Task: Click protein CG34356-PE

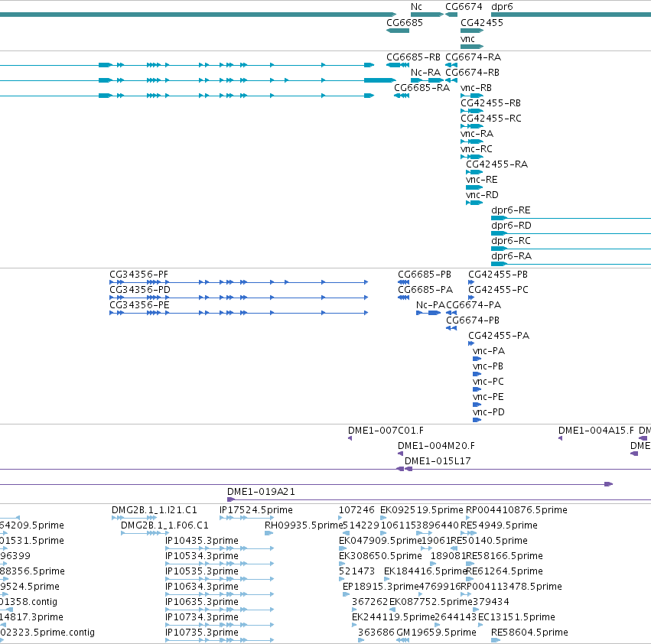Action: [139, 304]
